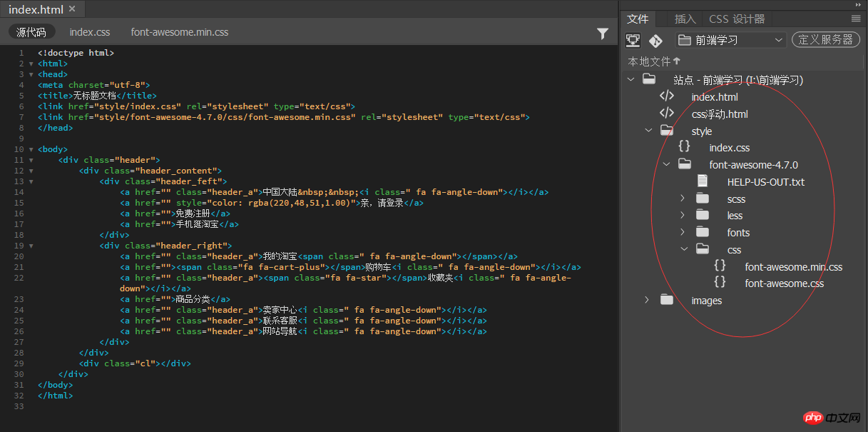Open the Files panel options menu icon
Screen dimensions: 868x432
[x=856, y=19]
